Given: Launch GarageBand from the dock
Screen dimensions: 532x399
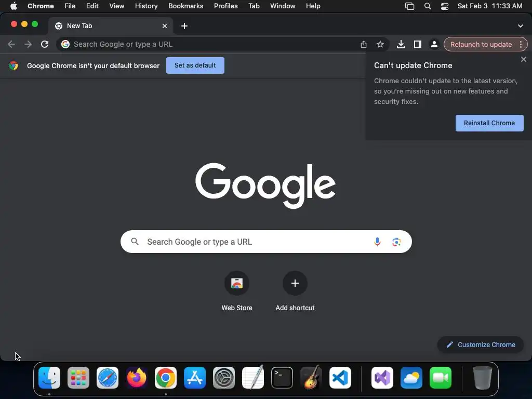Looking at the screenshot, I should point(311,377).
